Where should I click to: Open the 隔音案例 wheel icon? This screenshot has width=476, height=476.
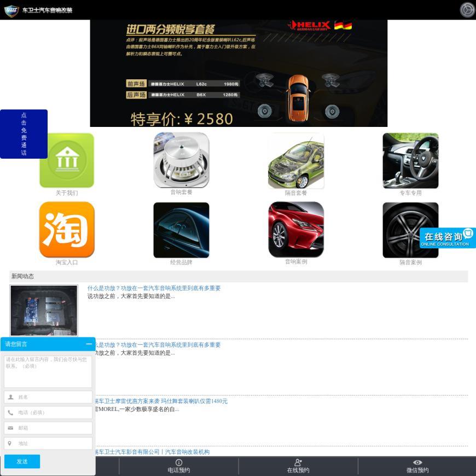410,230
